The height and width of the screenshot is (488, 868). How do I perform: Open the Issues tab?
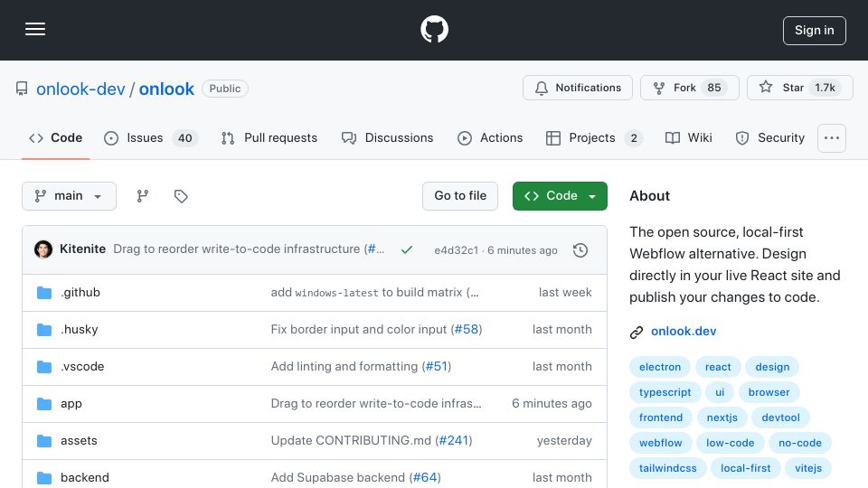pos(150,137)
